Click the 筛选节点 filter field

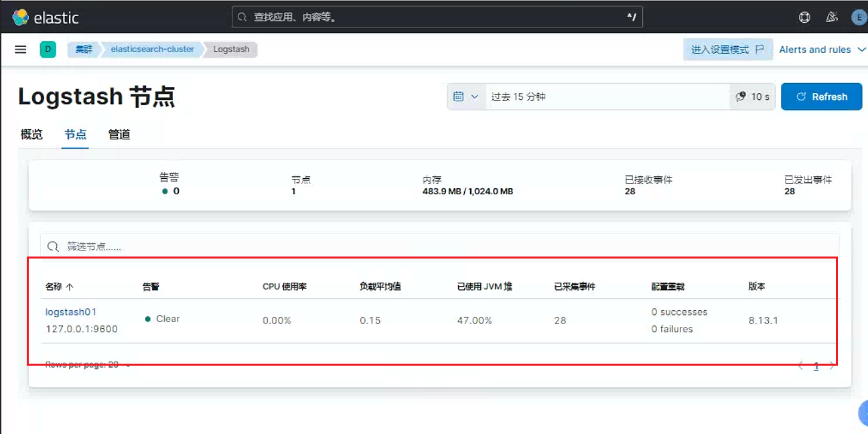[x=439, y=246]
